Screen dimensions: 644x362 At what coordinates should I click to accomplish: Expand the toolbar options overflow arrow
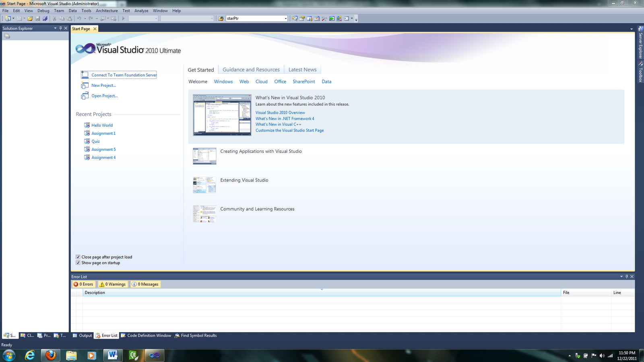click(356, 19)
